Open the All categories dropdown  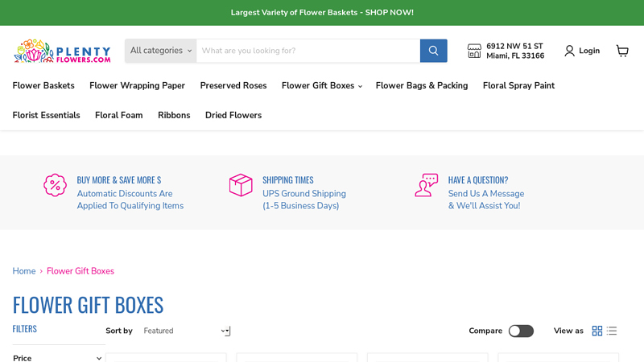pos(161,51)
